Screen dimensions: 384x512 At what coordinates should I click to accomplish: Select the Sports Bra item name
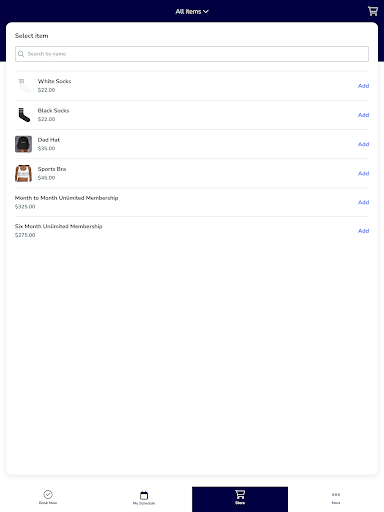(x=52, y=169)
